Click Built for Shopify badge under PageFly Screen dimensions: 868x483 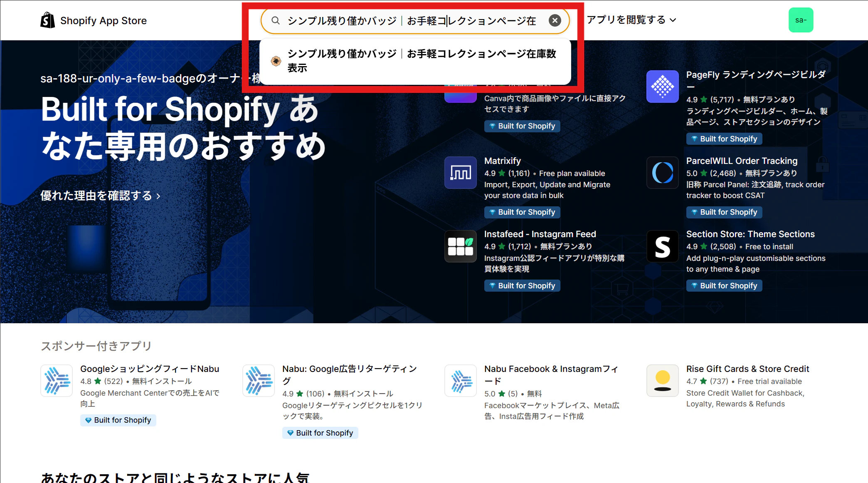[724, 139]
